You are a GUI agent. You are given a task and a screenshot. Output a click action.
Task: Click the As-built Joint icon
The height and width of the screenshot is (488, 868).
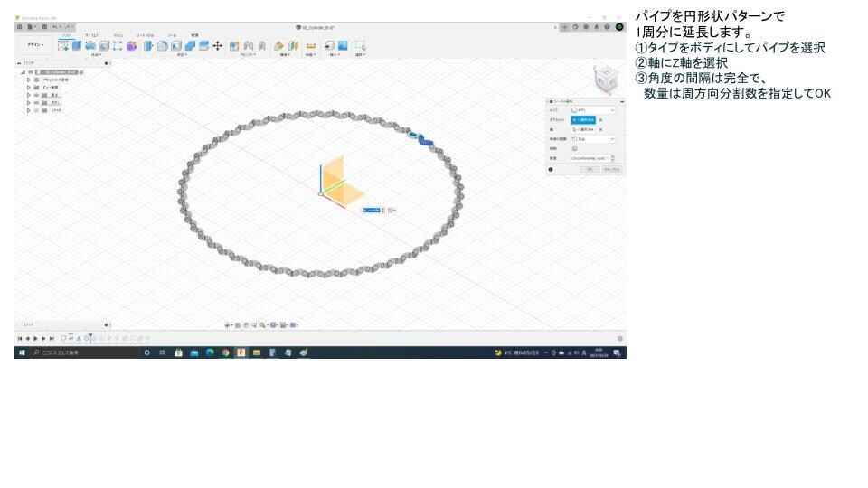pyautogui.click(x=262, y=46)
